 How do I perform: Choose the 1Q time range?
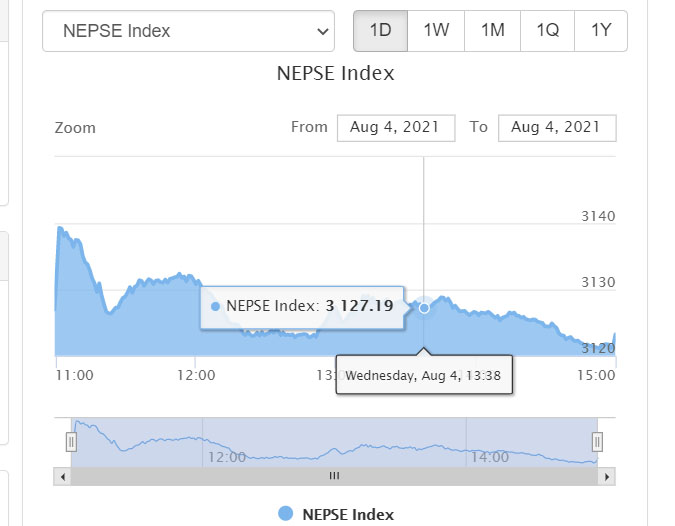pyautogui.click(x=547, y=30)
